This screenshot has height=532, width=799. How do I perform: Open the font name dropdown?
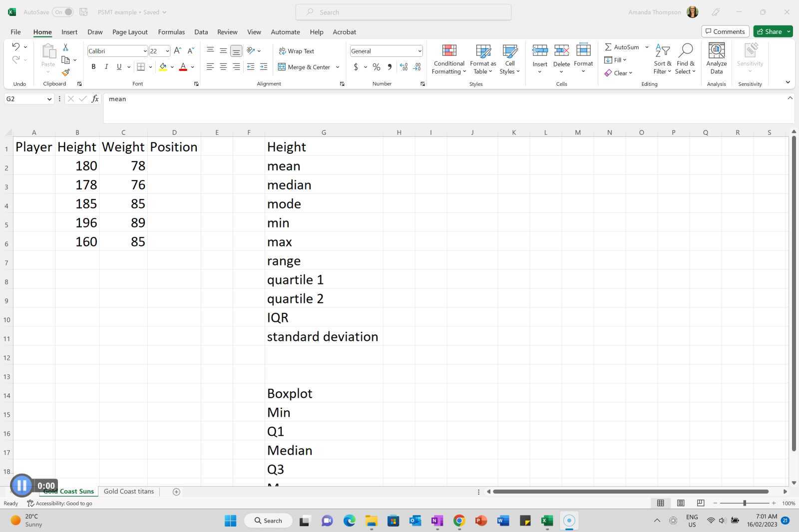pos(144,51)
